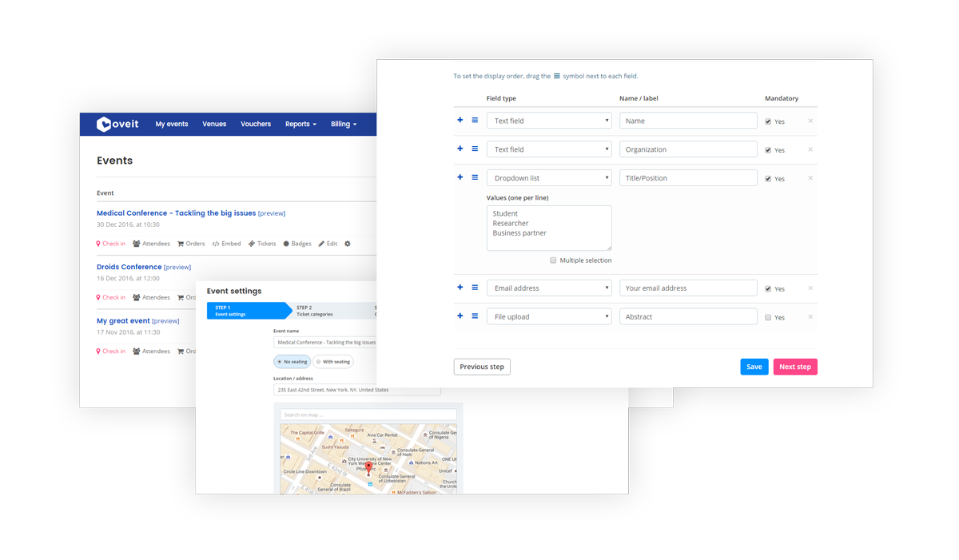Open preview link for Droids Conference
This screenshot has width=959, height=560.
pyautogui.click(x=177, y=268)
